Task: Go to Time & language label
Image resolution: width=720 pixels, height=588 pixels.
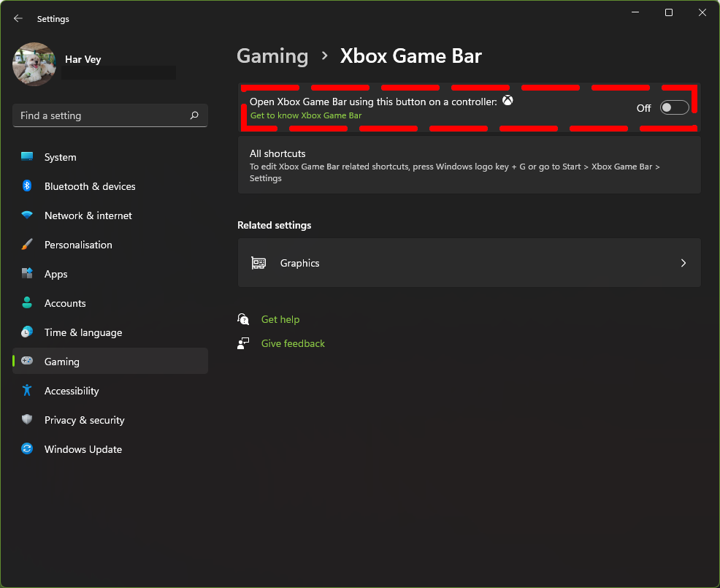Action: [83, 332]
